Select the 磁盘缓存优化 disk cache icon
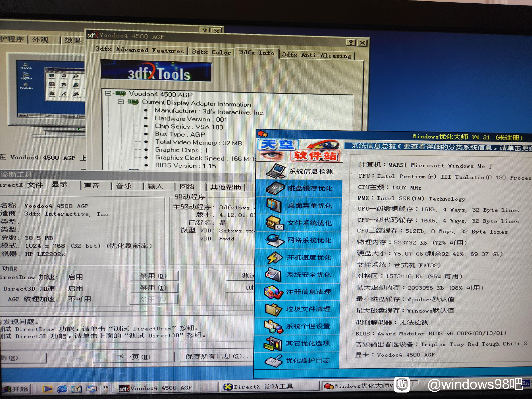 point(275,188)
